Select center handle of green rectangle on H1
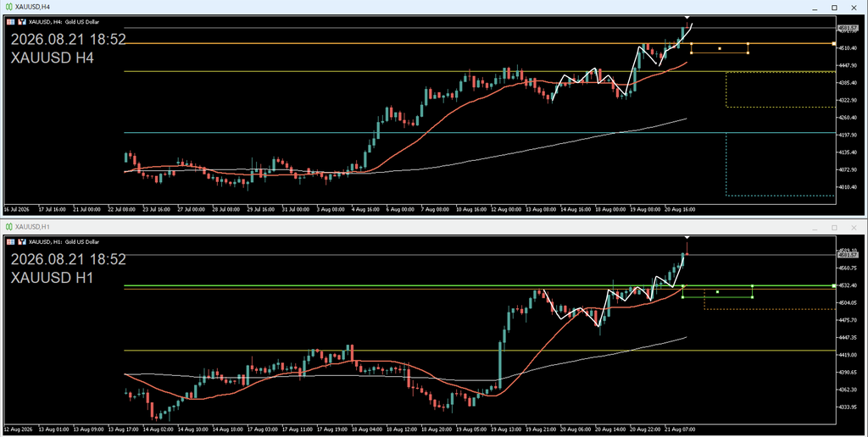868x437 pixels. click(717, 291)
